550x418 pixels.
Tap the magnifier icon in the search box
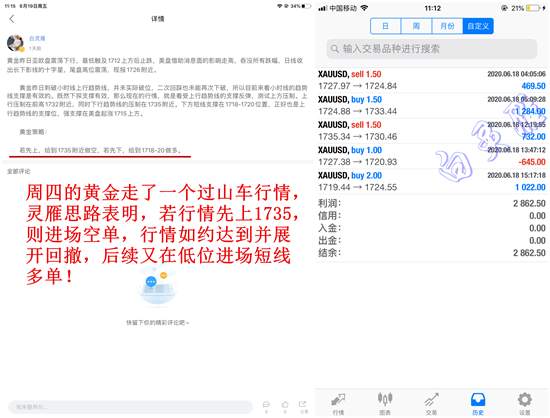(x=335, y=49)
